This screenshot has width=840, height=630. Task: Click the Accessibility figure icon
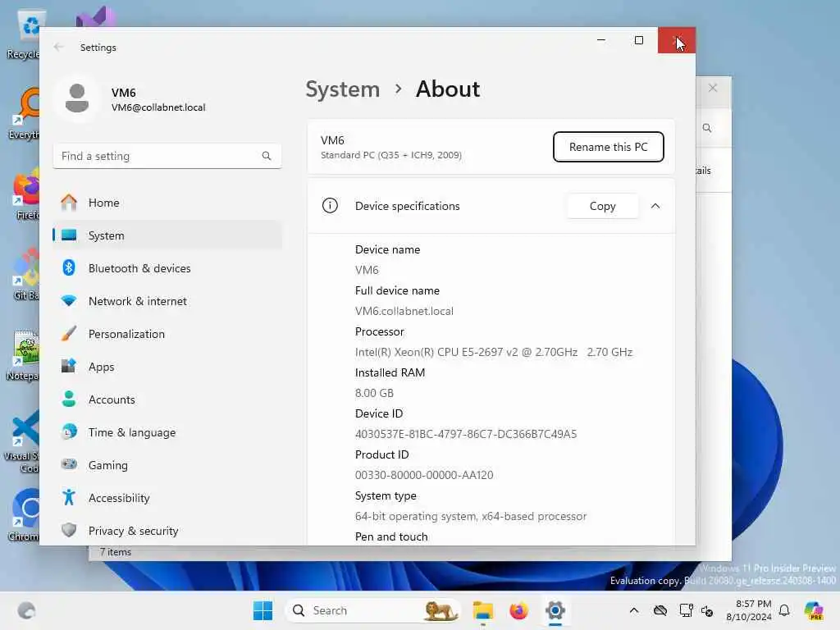click(x=69, y=498)
